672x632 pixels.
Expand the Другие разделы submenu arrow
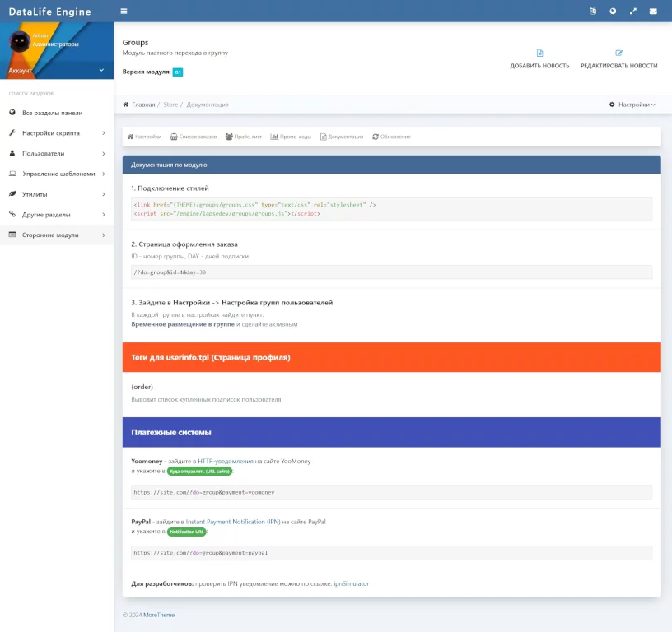(x=104, y=215)
